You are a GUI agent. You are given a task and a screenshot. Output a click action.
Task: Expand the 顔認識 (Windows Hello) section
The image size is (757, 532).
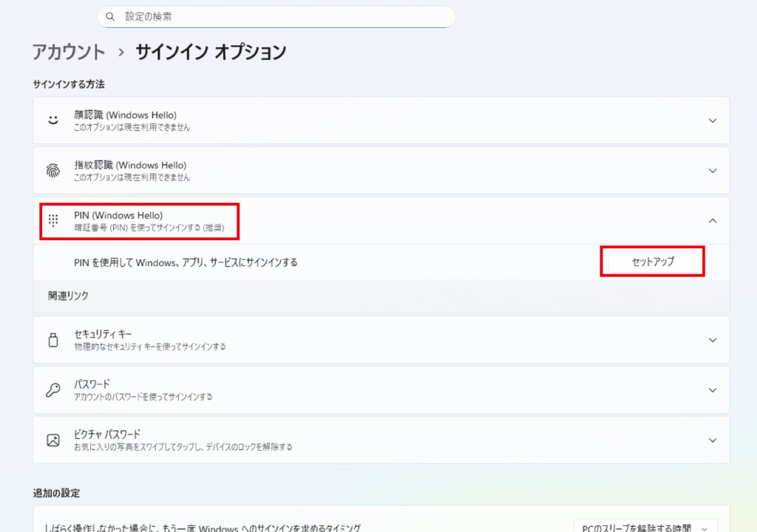(x=712, y=120)
